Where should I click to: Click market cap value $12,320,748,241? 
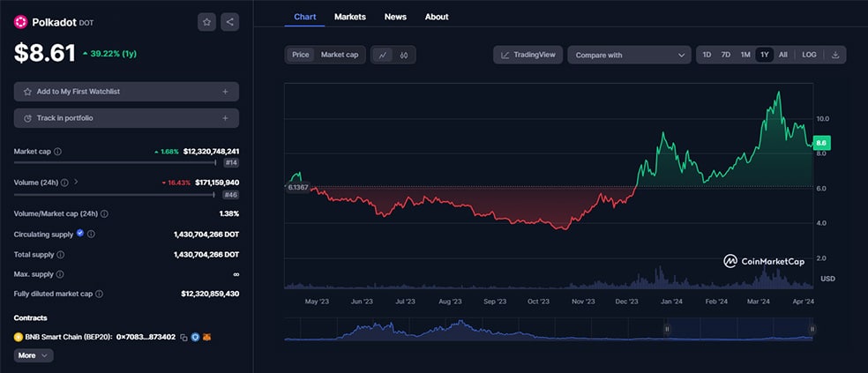(x=210, y=151)
